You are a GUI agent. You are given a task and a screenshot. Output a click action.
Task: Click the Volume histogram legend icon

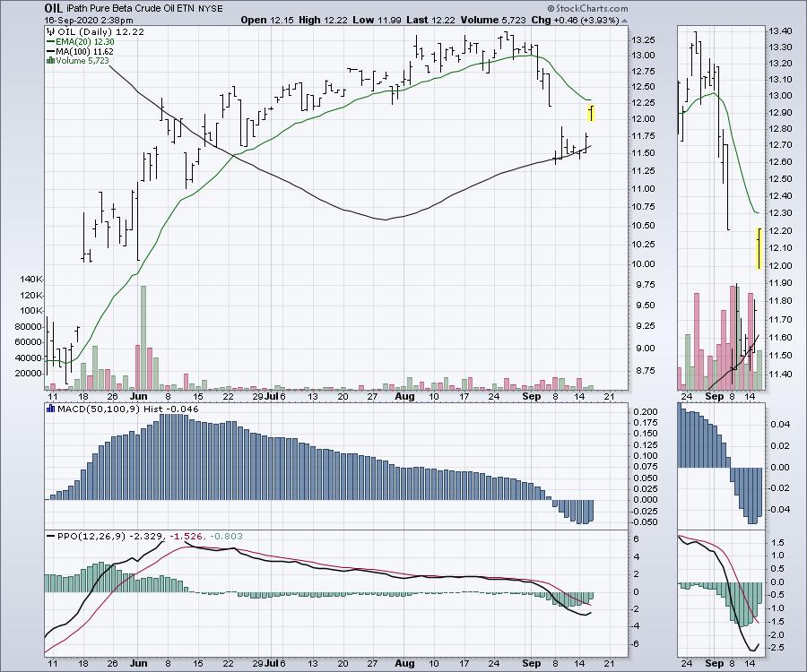[x=50, y=61]
